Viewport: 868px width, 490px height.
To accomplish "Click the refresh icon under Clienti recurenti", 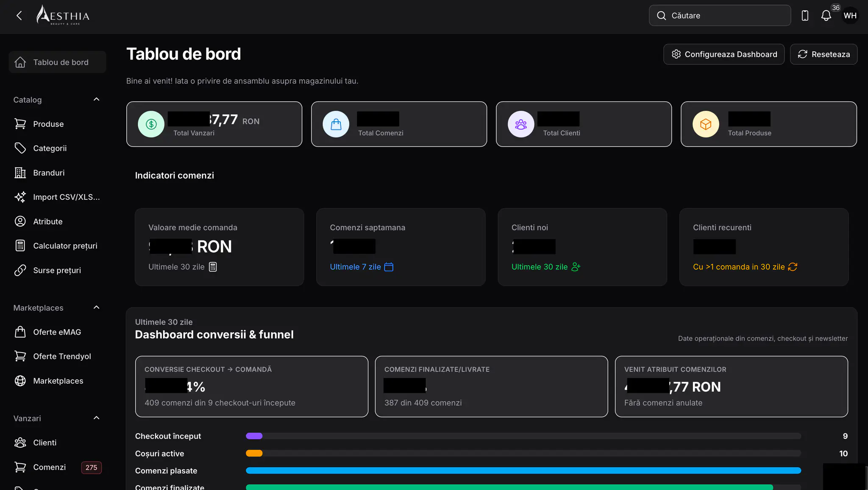I will pyautogui.click(x=793, y=267).
